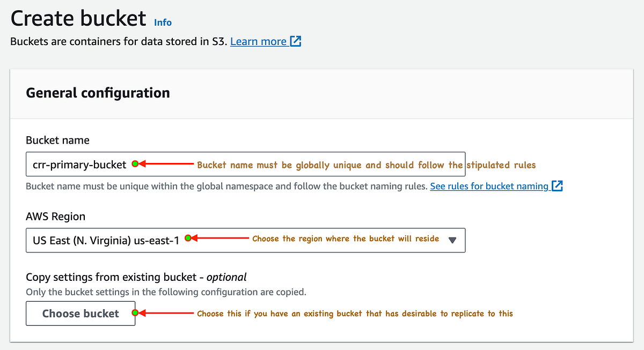Click the red arrow pointing to bucket name
The image size is (644, 350).
pos(166,165)
